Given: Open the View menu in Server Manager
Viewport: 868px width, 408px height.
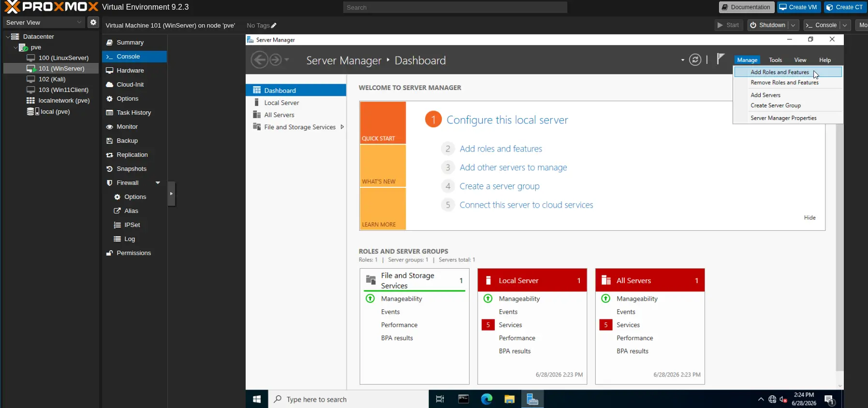Looking at the screenshot, I should 800,60.
